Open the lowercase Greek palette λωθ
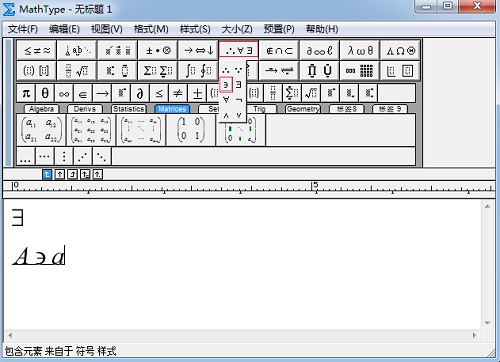Image resolution: width=500 pixels, height=362 pixels. [x=360, y=50]
